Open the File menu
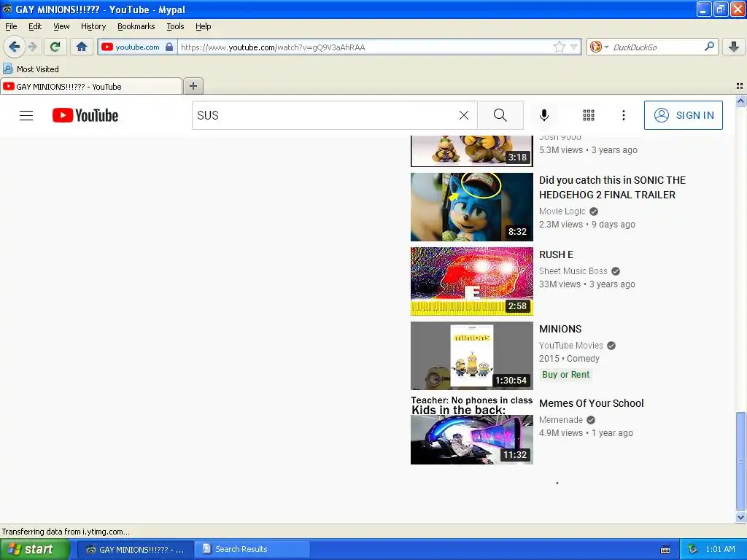The image size is (747, 560). point(11,26)
